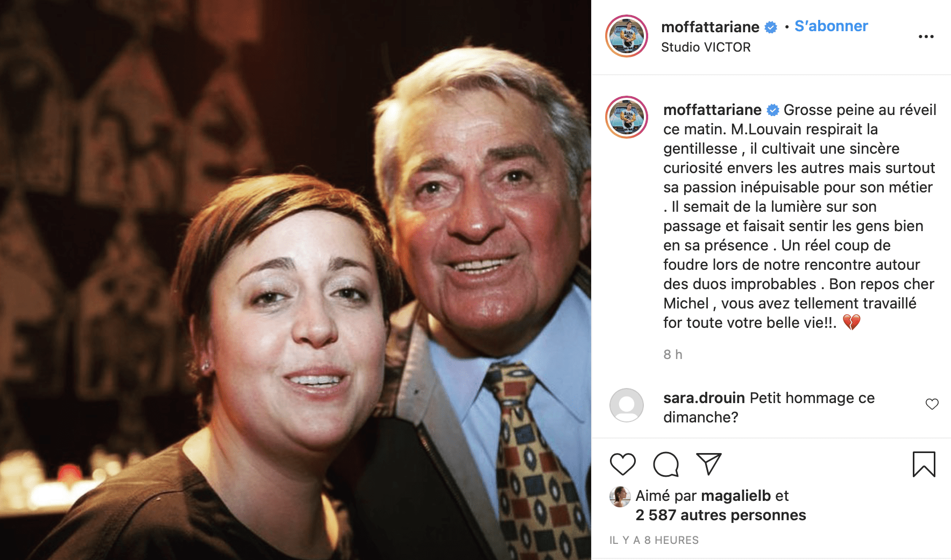
Task: Click the verified badge in the post header
Action: click(x=771, y=27)
